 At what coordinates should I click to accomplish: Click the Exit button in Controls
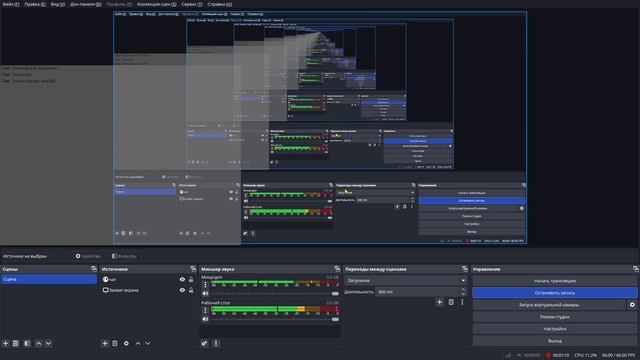(555, 340)
